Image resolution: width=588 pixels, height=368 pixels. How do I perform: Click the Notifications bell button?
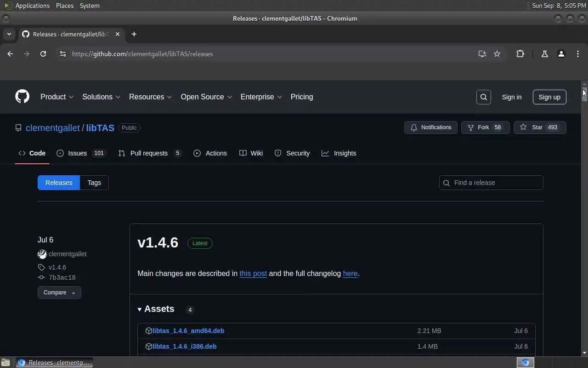[430, 127]
